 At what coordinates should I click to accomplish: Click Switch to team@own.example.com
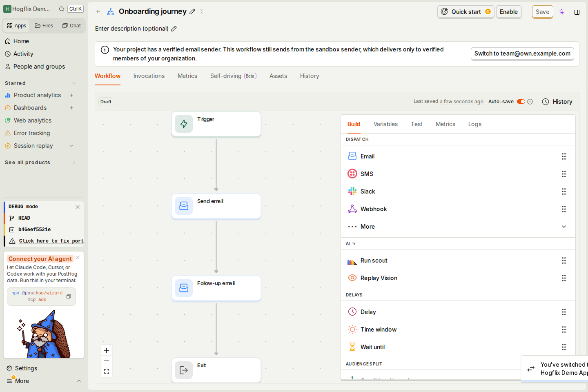coord(522,53)
